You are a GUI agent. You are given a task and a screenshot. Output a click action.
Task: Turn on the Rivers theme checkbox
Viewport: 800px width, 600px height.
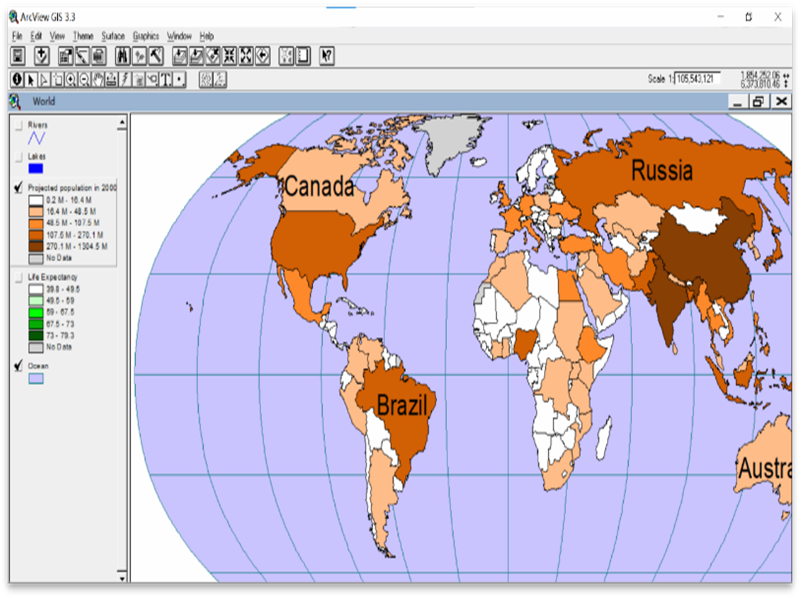[x=18, y=125]
